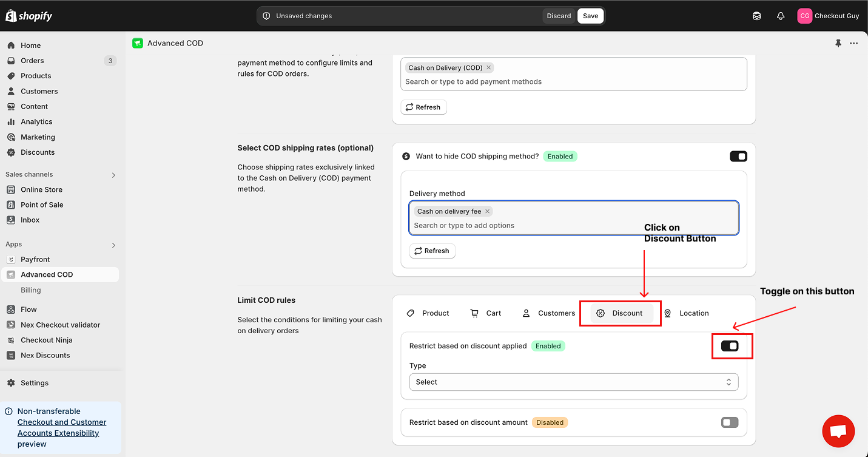Remove the Cash on delivery fee tag
Screen dimensions: 868x457
487,211
